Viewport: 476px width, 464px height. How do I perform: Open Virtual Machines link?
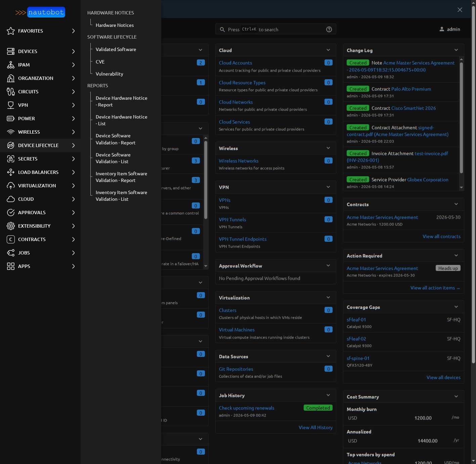click(237, 330)
